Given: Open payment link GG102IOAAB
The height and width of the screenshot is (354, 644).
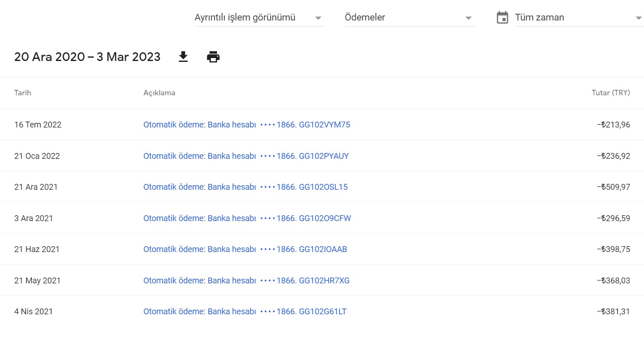Looking at the screenshot, I should click(245, 249).
